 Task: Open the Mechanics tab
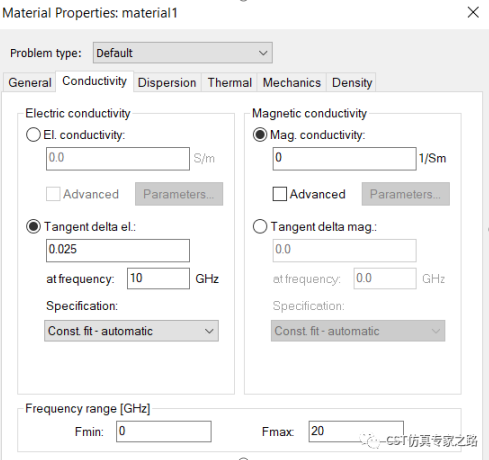[x=292, y=82]
